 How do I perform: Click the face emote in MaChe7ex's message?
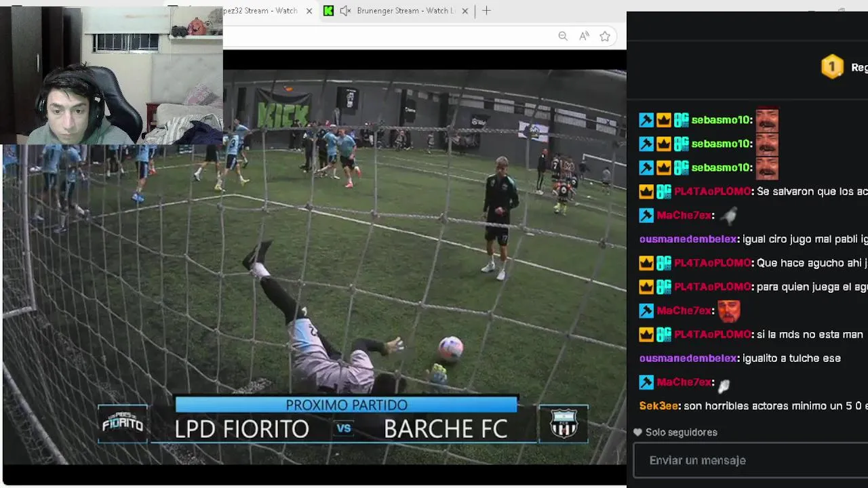click(x=729, y=310)
